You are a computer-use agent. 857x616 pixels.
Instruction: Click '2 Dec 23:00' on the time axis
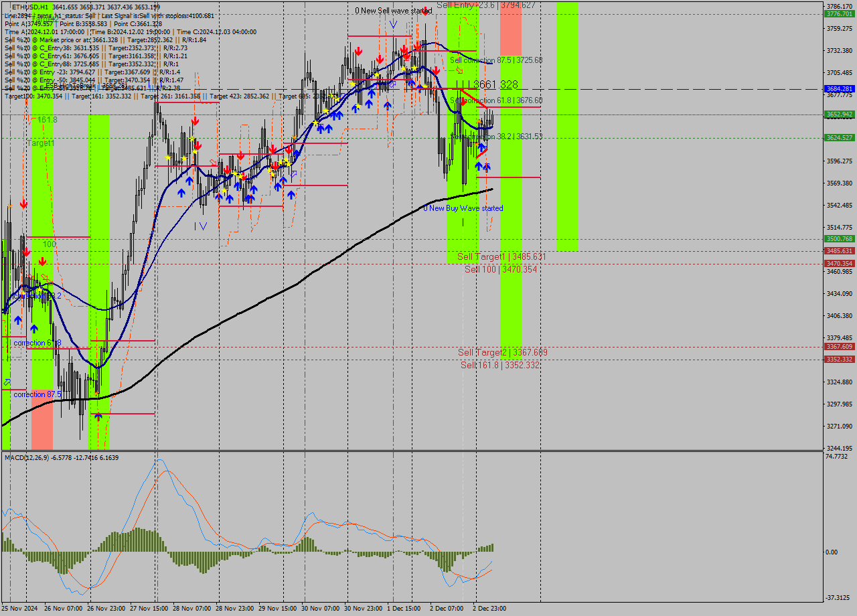tap(490, 609)
